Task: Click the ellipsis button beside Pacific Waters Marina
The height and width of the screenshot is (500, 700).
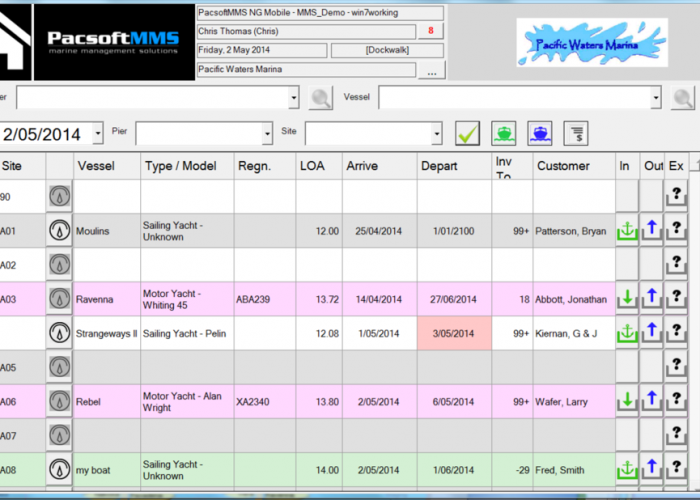Action: (432, 71)
